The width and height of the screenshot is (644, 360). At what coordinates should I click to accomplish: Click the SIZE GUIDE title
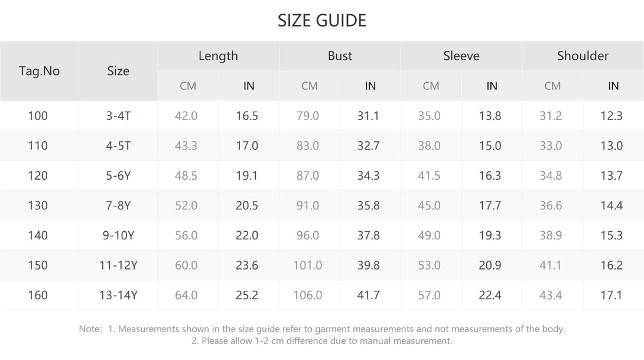click(x=321, y=21)
